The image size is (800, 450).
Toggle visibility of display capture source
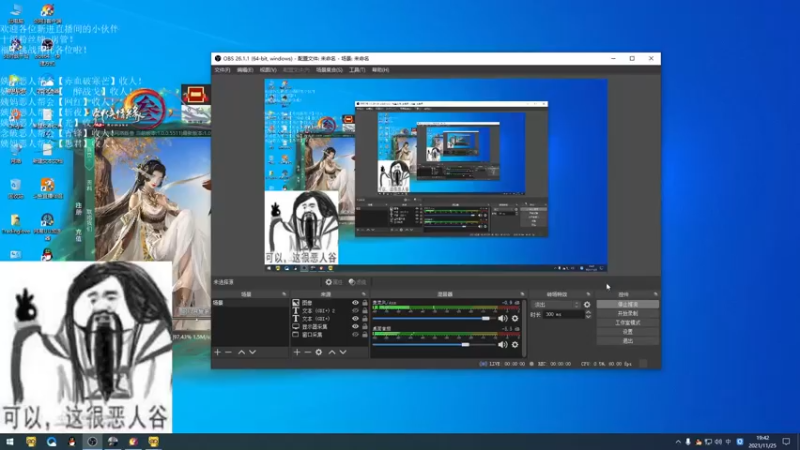pos(355,327)
